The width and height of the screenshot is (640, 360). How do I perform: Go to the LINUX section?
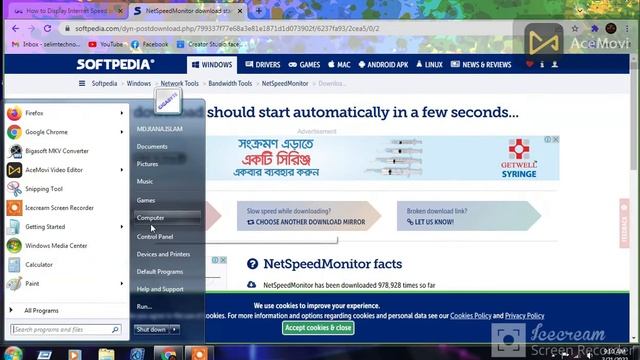pyautogui.click(x=429, y=65)
